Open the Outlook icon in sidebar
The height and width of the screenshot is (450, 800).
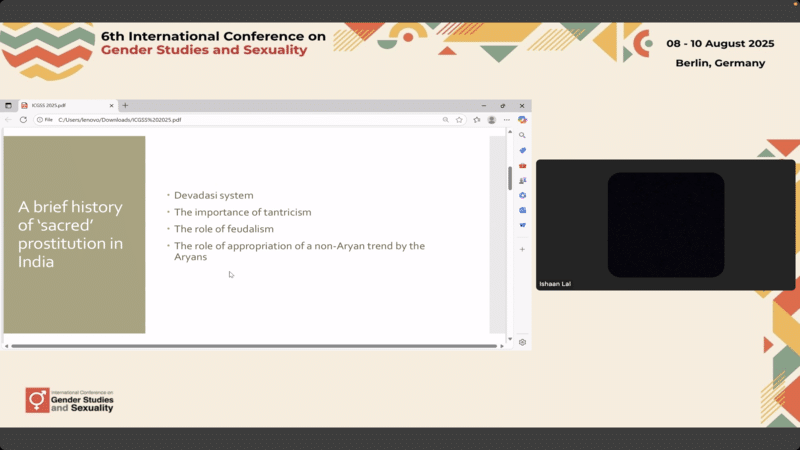(522, 210)
